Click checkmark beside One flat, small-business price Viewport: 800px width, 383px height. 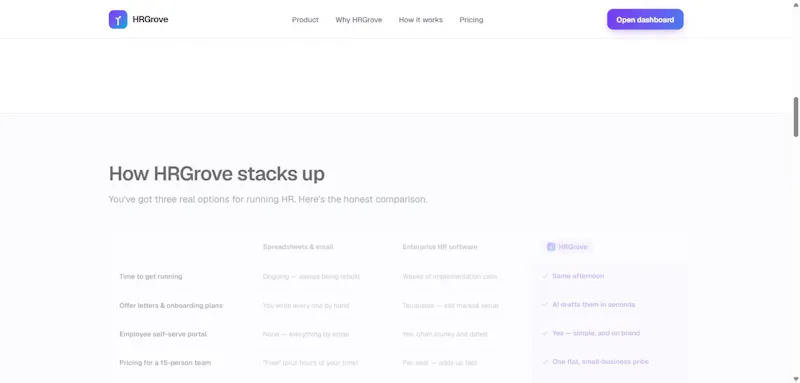click(x=545, y=362)
